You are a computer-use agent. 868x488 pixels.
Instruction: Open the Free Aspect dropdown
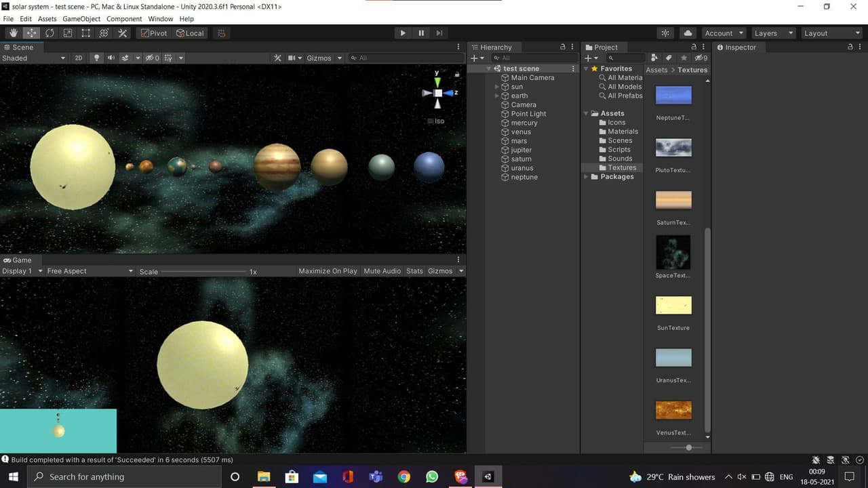pos(90,271)
